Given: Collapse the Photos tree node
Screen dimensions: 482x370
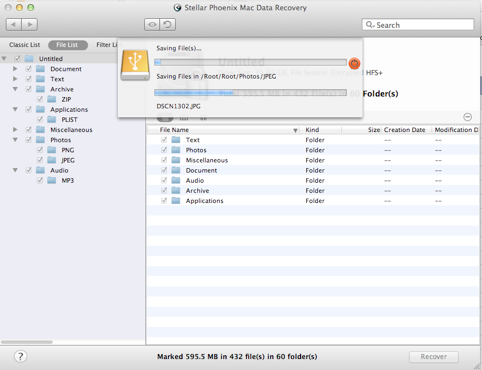Looking at the screenshot, I should [x=15, y=140].
